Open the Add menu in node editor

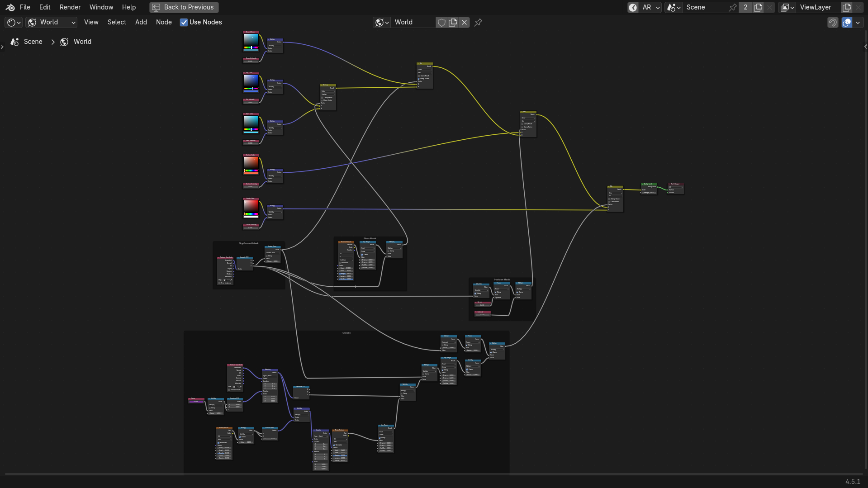141,22
